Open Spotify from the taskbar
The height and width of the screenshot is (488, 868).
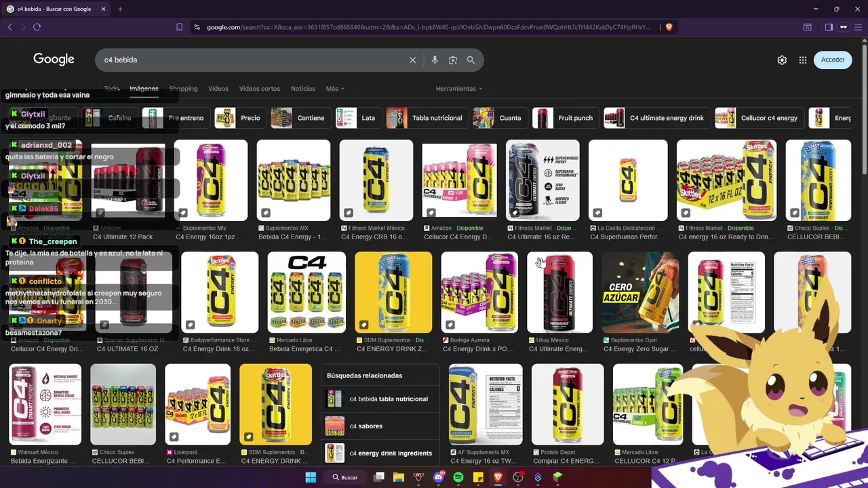[458, 477]
